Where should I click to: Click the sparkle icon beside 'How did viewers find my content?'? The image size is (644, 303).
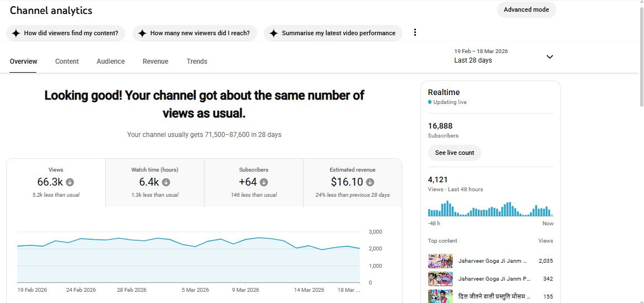tap(16, 33)
